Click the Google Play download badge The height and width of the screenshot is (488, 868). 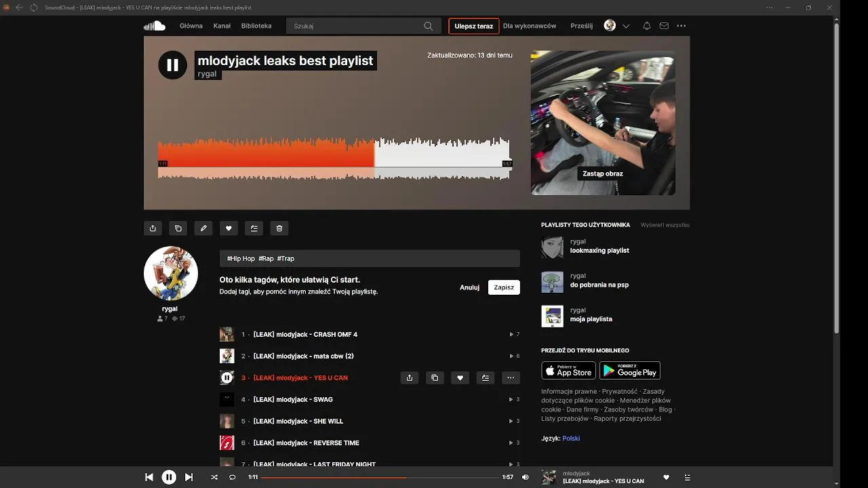point(630,370)
